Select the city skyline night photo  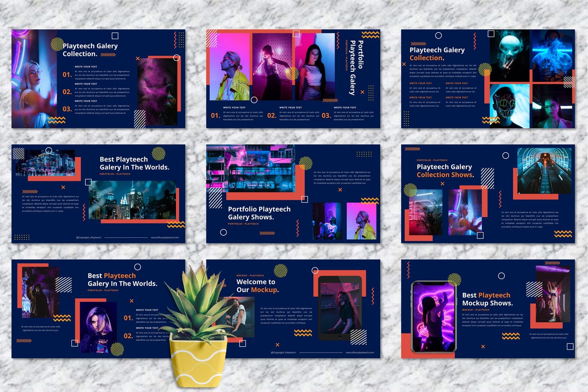pyautogui.click(x=132, y=200)
